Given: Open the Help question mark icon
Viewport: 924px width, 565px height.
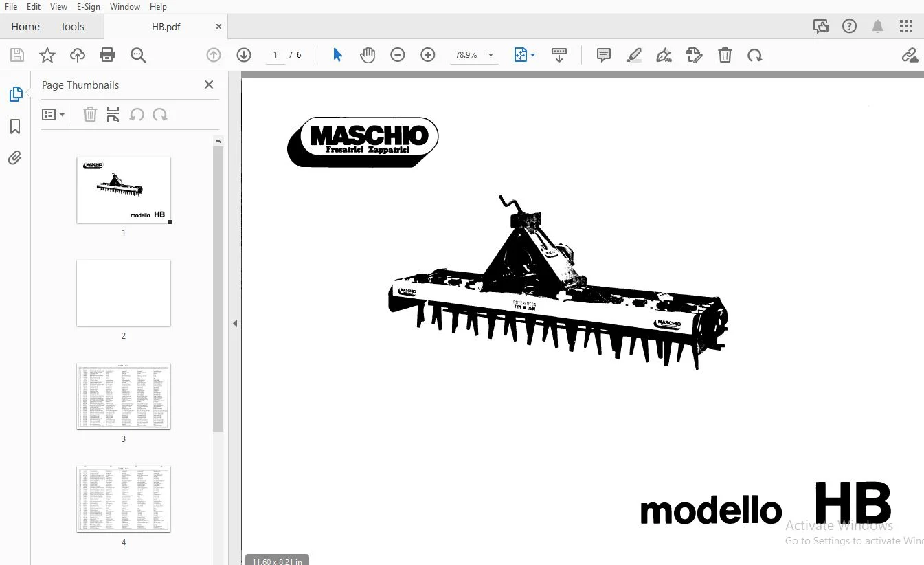Looking at the screenshot, I should click(x=850, y=26).
